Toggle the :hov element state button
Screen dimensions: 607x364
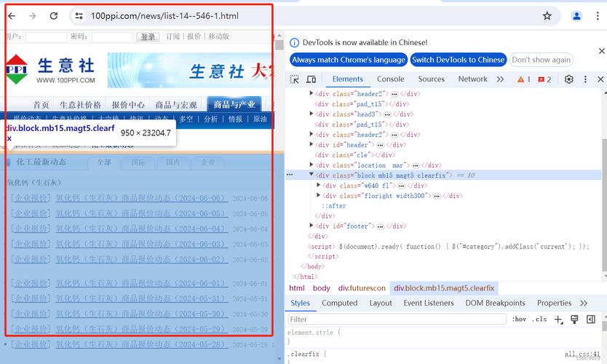[519, 319]
